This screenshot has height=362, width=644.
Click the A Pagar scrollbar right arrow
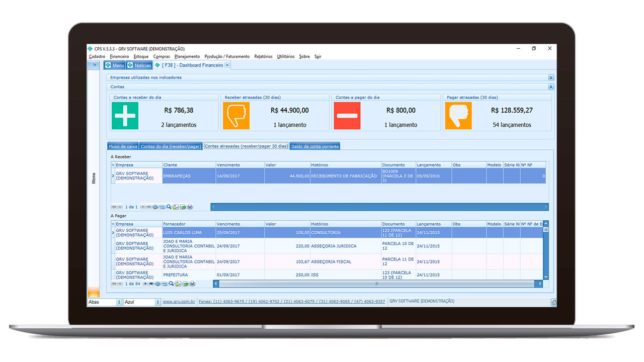click(x=540, y=284)
